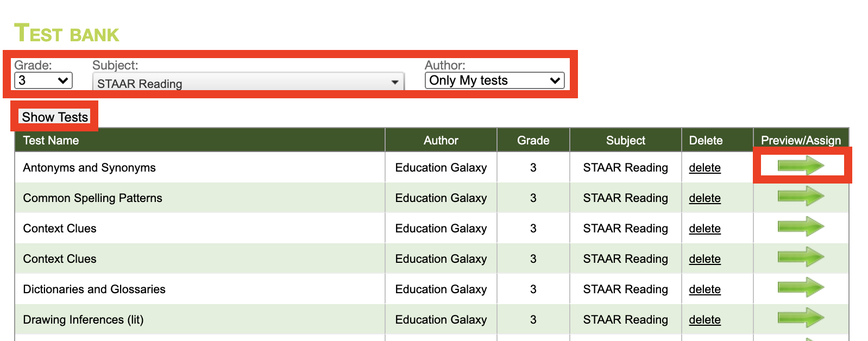
Task: Click the Subject column header
Action: pos(625,141)
